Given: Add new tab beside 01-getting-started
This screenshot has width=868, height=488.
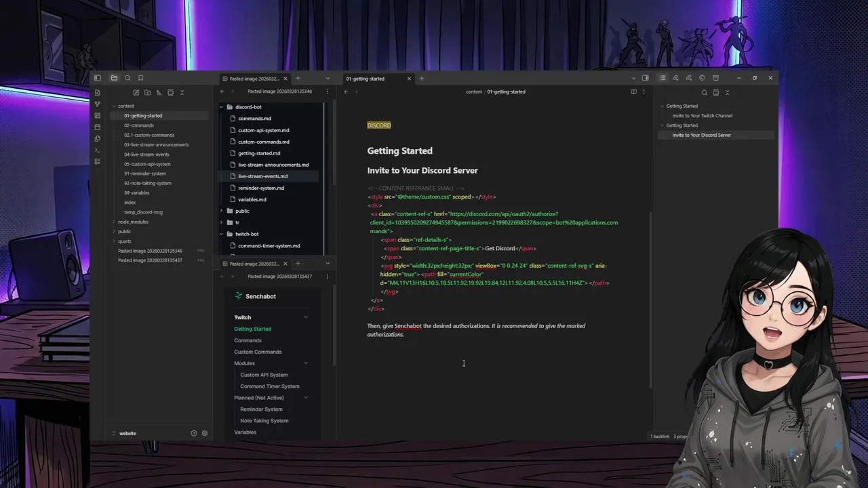Looking at the screenshot, I should coord(421,78).
